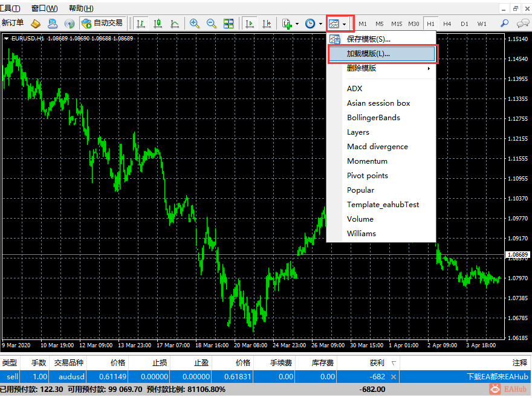This screenshot has height=398, width=532.
Task: Select the H1 timeframe
Action: pyautogui.click(x=430, y=24)
